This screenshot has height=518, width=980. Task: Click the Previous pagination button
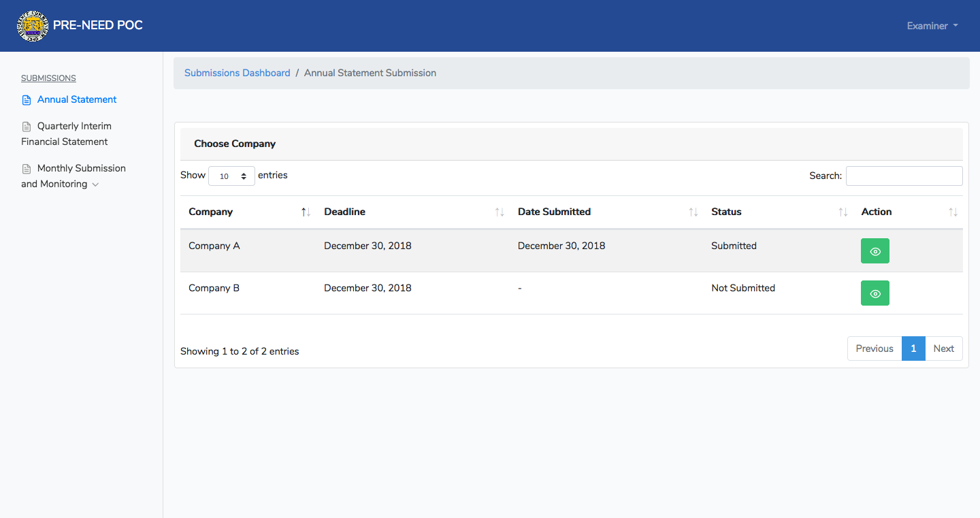click(x=875, y=349)
